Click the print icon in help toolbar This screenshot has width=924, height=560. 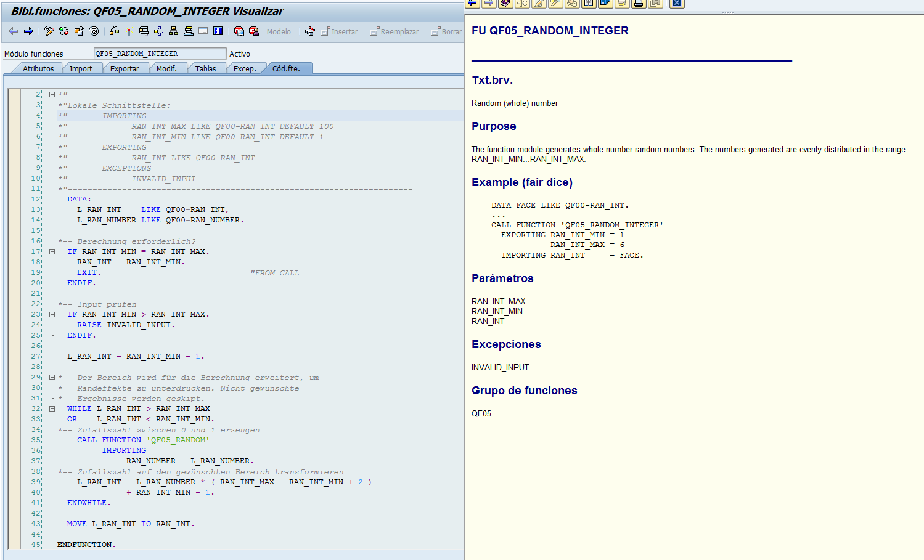[639, 3]
